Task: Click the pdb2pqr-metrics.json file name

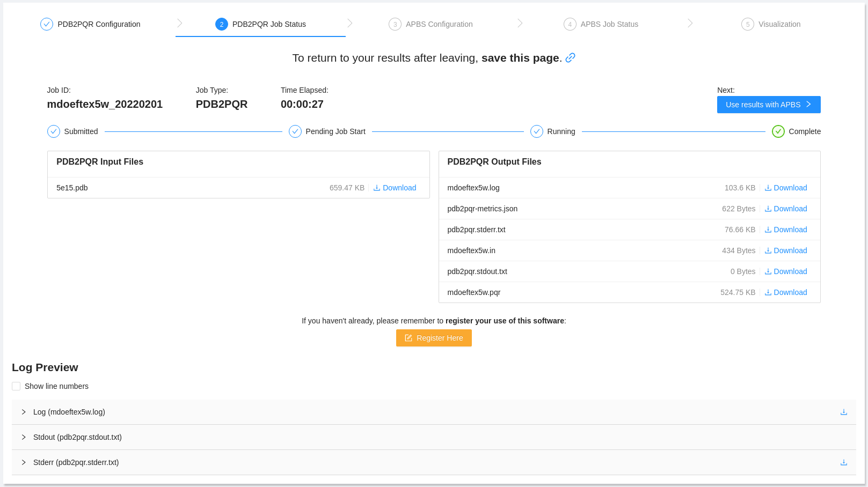Action: [483, 209]
